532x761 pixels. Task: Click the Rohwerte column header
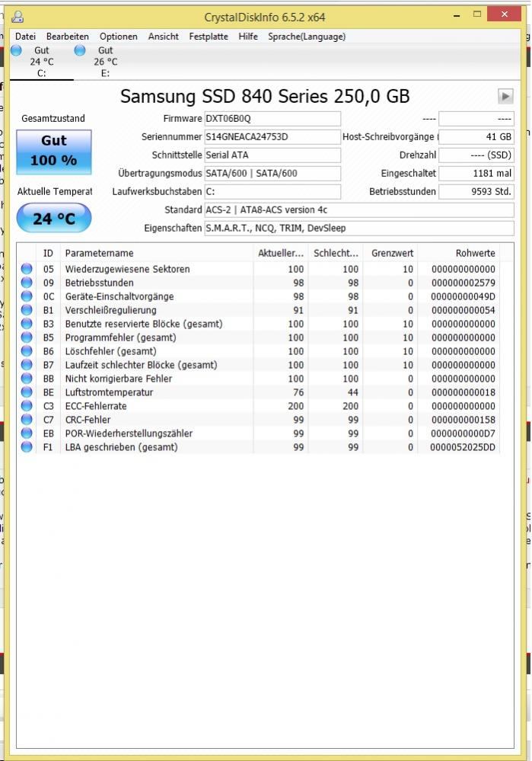(x=459, y=253)
